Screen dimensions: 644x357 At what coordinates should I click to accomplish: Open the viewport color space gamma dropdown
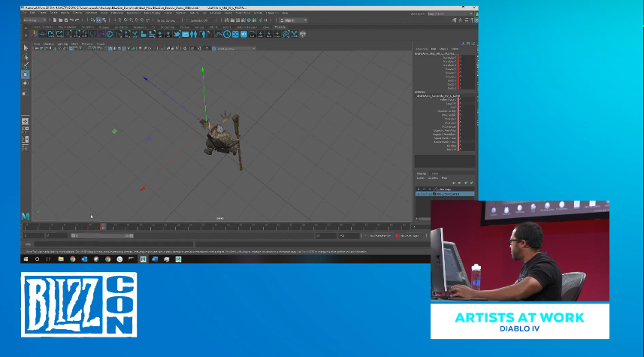(234, 48)
